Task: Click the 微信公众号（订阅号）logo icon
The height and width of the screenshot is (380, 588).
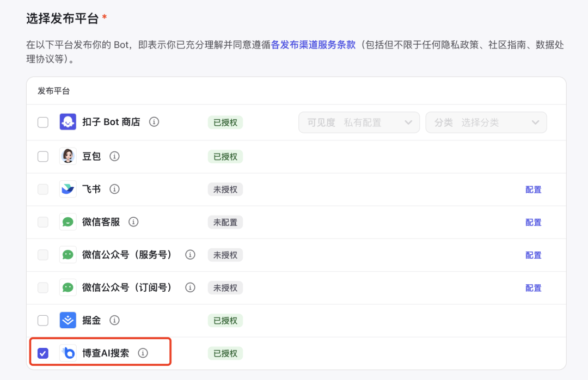Action: (68, 287)
